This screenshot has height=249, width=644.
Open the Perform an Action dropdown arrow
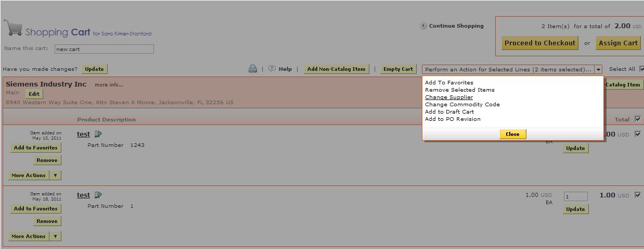click(598, 69)
